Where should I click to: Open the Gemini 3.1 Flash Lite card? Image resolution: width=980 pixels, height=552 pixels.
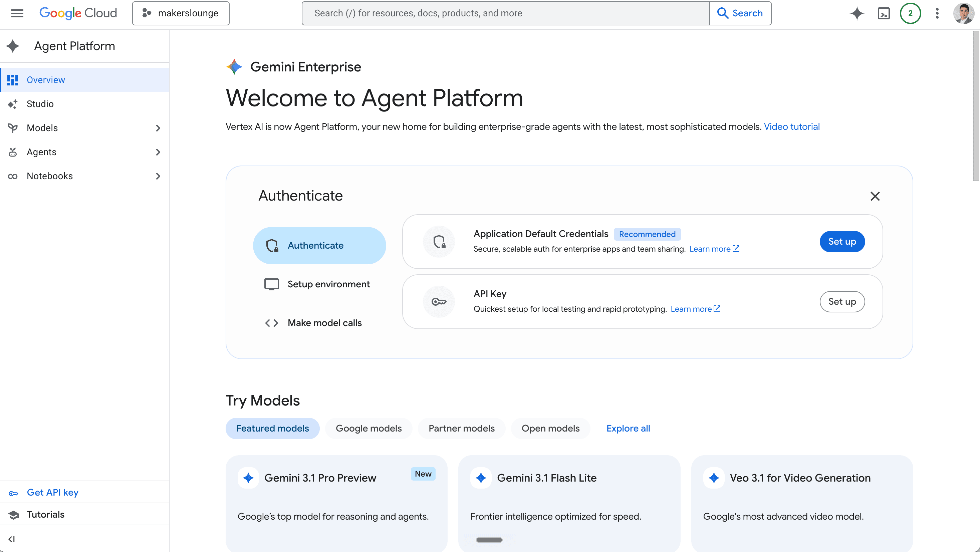[x=569, y=503]
